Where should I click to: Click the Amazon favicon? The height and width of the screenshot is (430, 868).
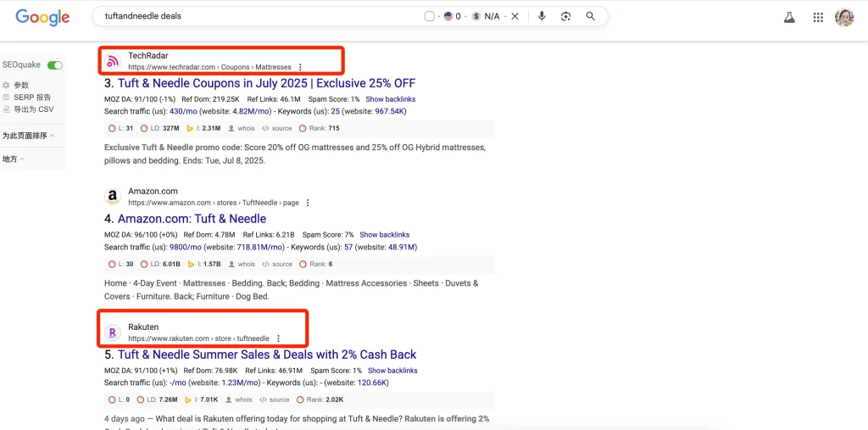point(113,197)
